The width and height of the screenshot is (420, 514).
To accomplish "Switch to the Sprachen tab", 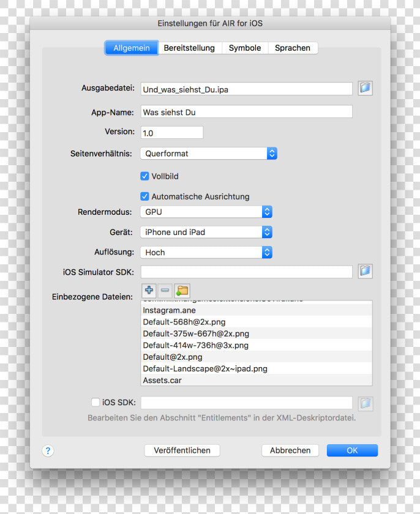I will click(x=293, y=48).
